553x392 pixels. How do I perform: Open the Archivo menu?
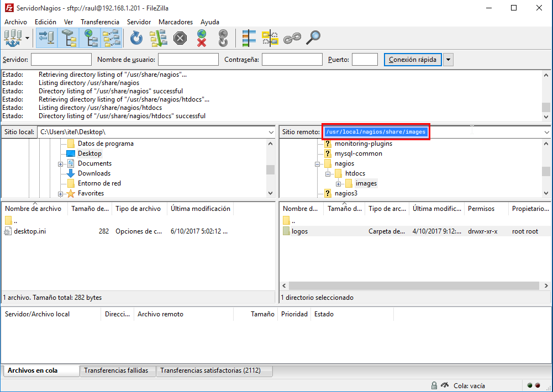coord(15,22)
